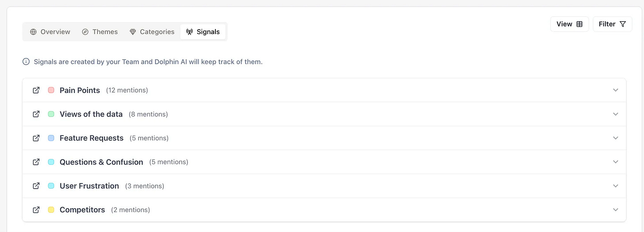The width and height of the screenshot is (644, 232).
Task: Click the User Frustration signal title
Action: coord(89,186)
